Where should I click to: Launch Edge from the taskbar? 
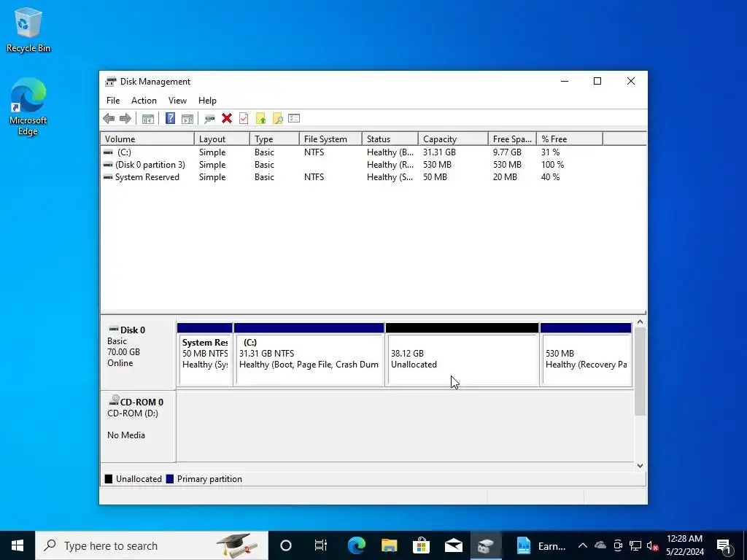(356, 545)
